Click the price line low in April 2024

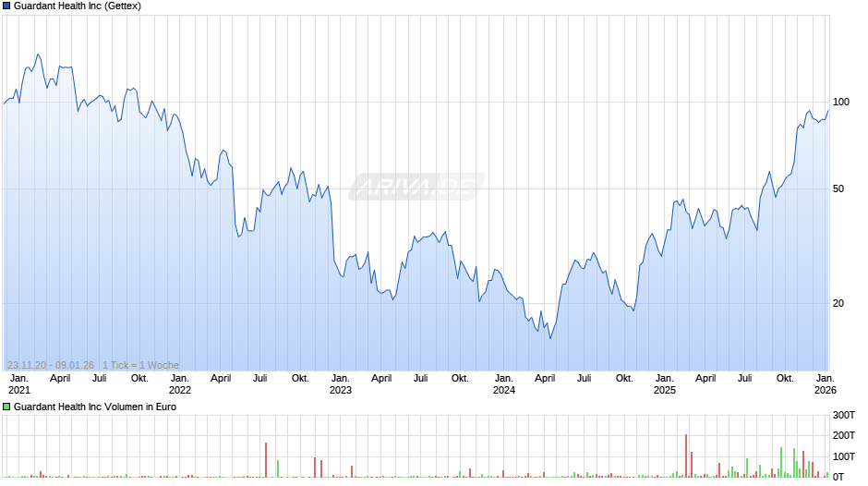tap(550, 338)
